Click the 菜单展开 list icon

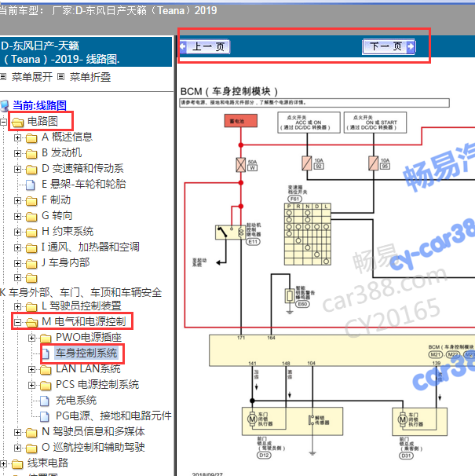pyautogui.click(x=3, y=77)
